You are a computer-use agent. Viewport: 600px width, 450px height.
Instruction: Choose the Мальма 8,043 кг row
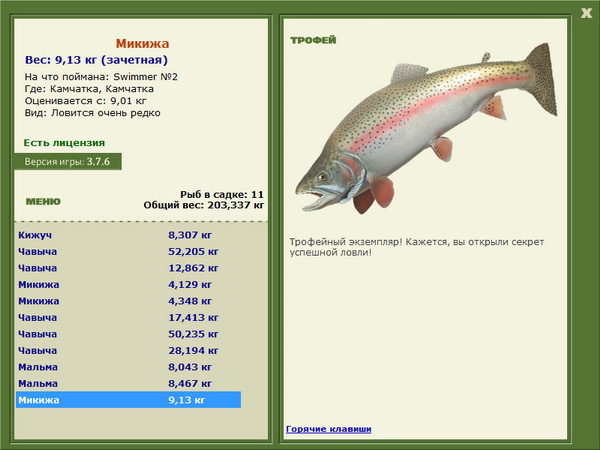click(x=128, y=366)
